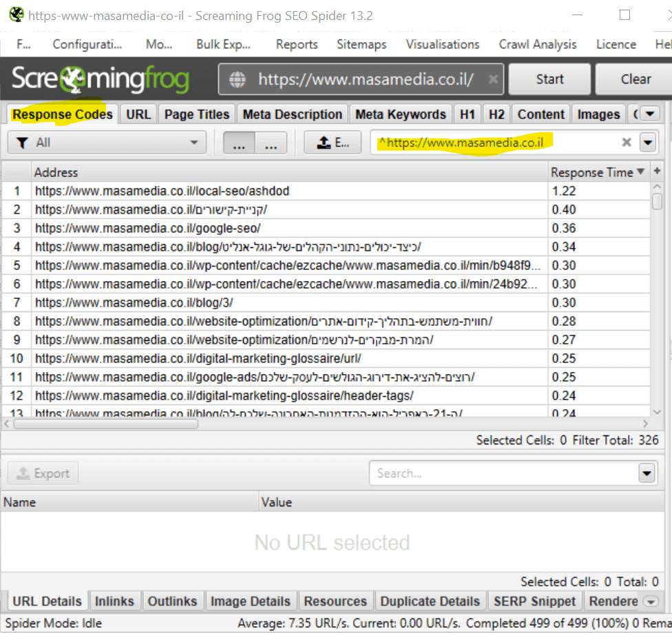Switch to the Meta Description tab
Screen dimensions: 672x633
coord(293,114)
